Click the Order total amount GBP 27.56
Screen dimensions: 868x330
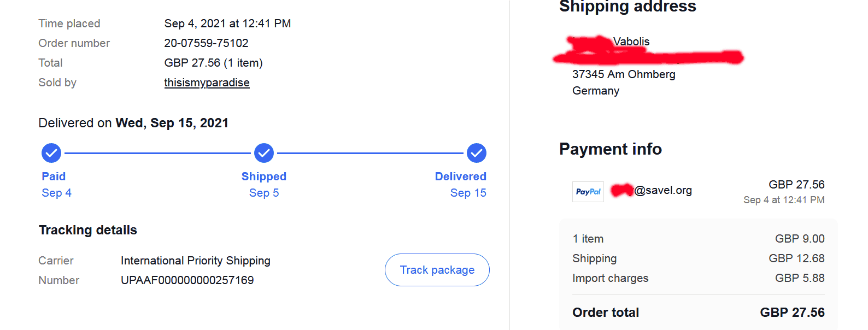[792, 313]
